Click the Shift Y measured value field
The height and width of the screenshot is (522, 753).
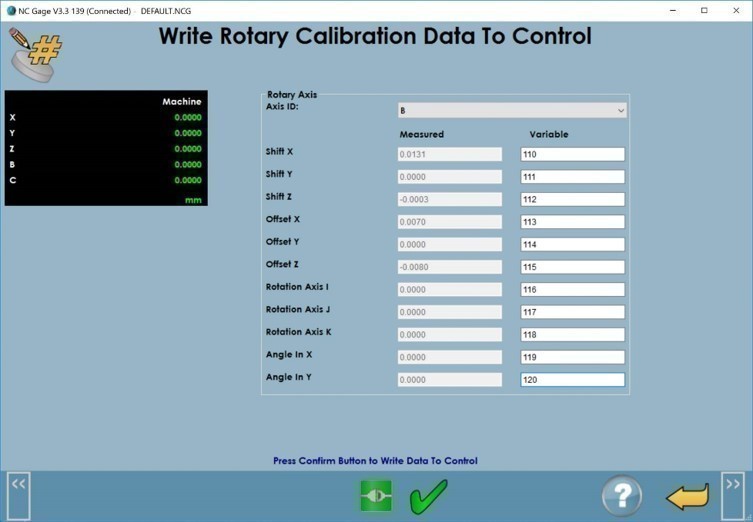(449, 177)
